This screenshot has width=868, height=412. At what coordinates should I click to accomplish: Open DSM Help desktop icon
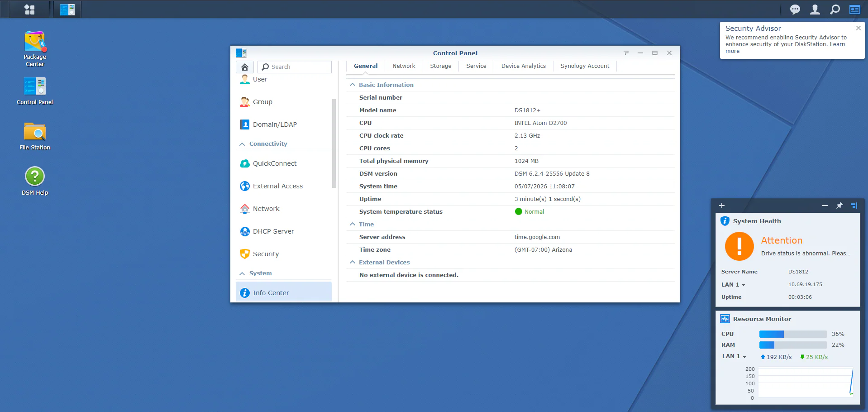[35, 181]
